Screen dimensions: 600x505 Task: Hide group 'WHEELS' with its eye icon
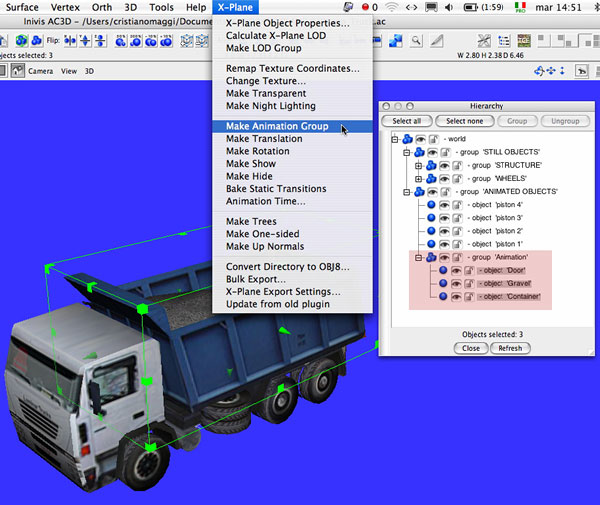click(444, 179)
